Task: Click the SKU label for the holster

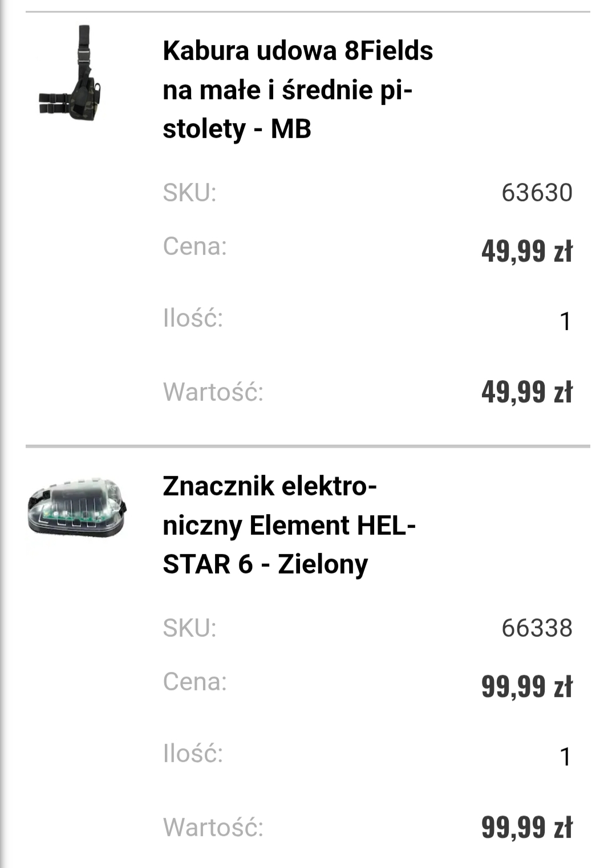Action: 189,193
